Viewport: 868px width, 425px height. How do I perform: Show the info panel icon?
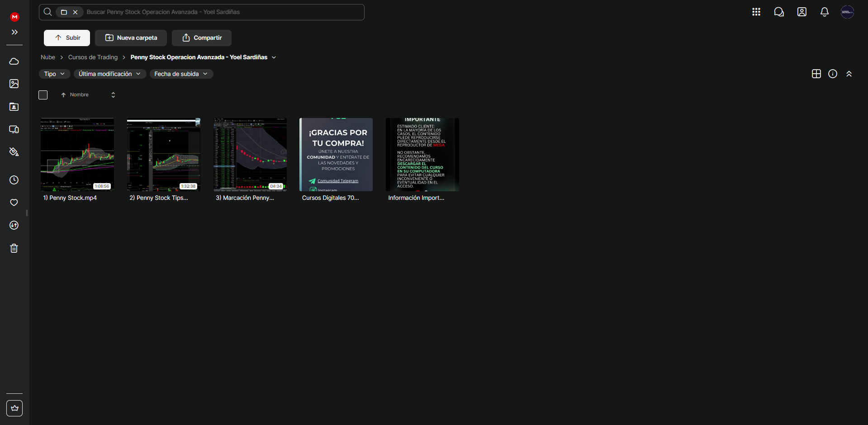click(x=832, y=74)
